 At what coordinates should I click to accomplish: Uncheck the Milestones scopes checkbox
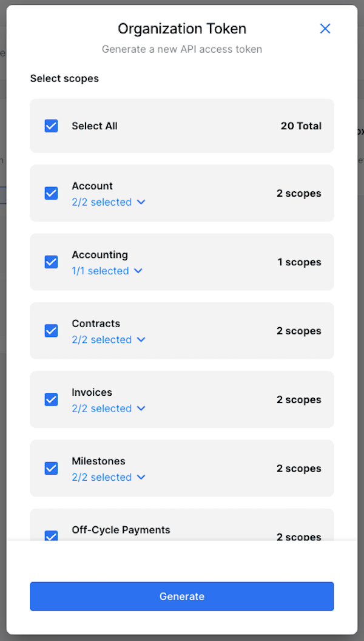52,468
